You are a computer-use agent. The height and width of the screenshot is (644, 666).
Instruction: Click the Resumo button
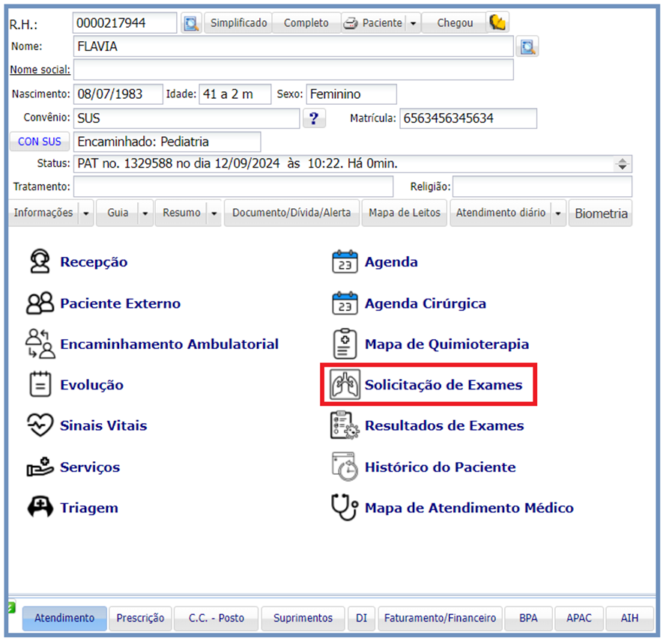tap(181, 213)
